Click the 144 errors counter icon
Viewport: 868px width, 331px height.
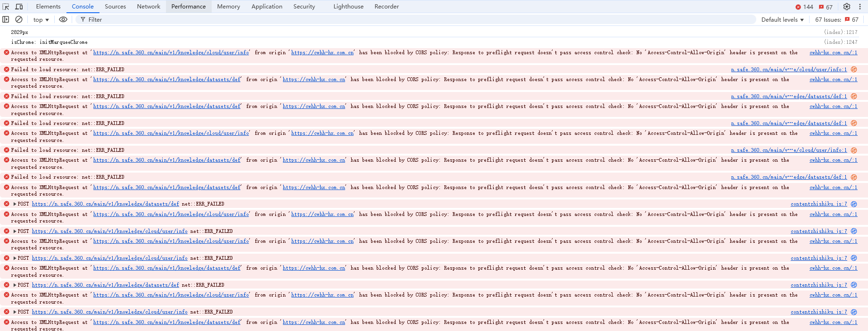point(804,7)
